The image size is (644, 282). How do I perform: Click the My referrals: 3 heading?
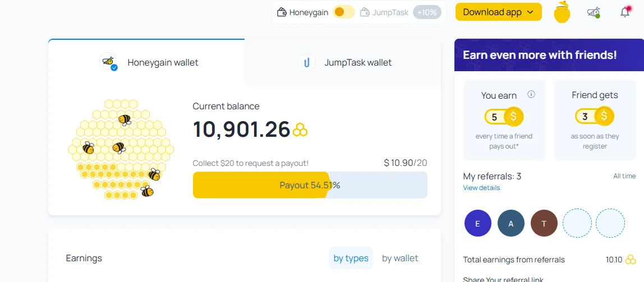(492, 177)
